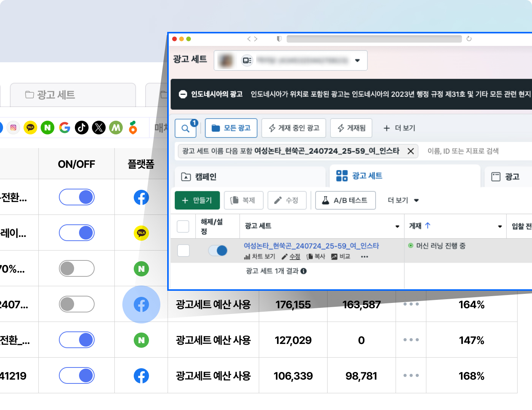Click 복사 link under ad set name
The image size is (532, 410).
point(316,257)
